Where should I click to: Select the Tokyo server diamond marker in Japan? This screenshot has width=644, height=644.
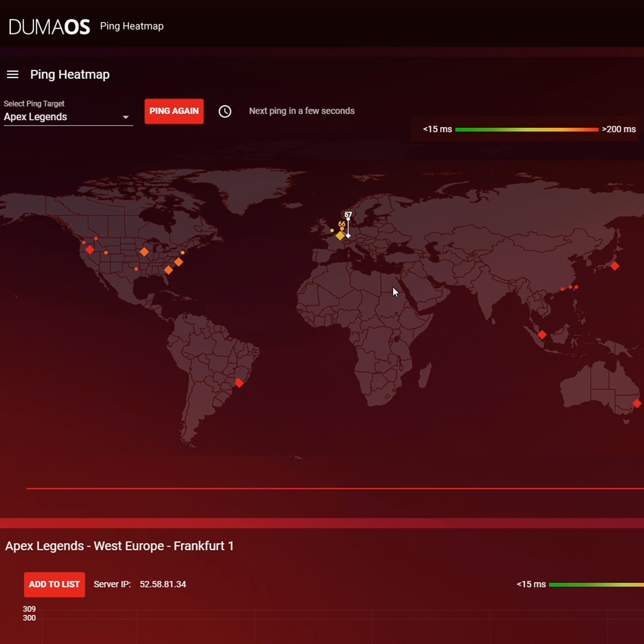614,266
